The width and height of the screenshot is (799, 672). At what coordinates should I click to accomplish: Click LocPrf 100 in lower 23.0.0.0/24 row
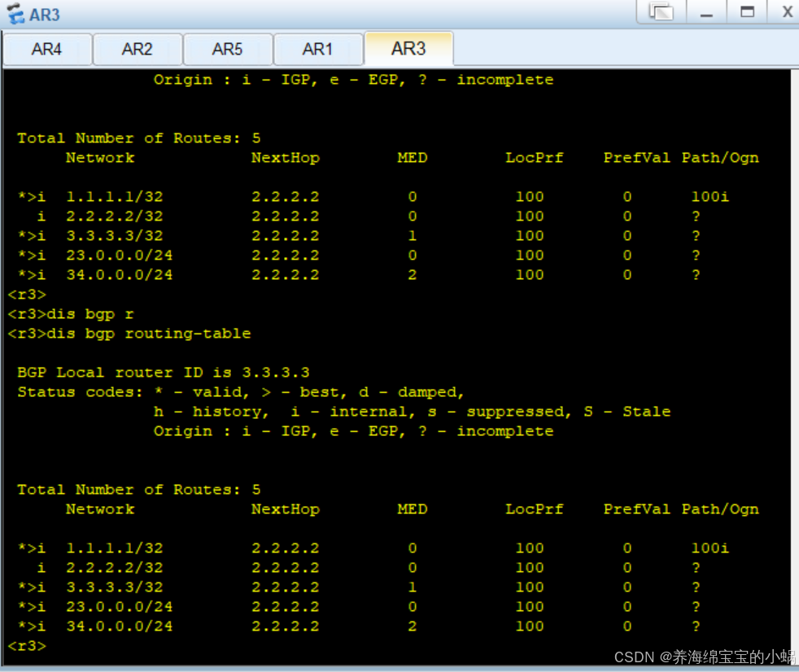(x=530, y=607)
